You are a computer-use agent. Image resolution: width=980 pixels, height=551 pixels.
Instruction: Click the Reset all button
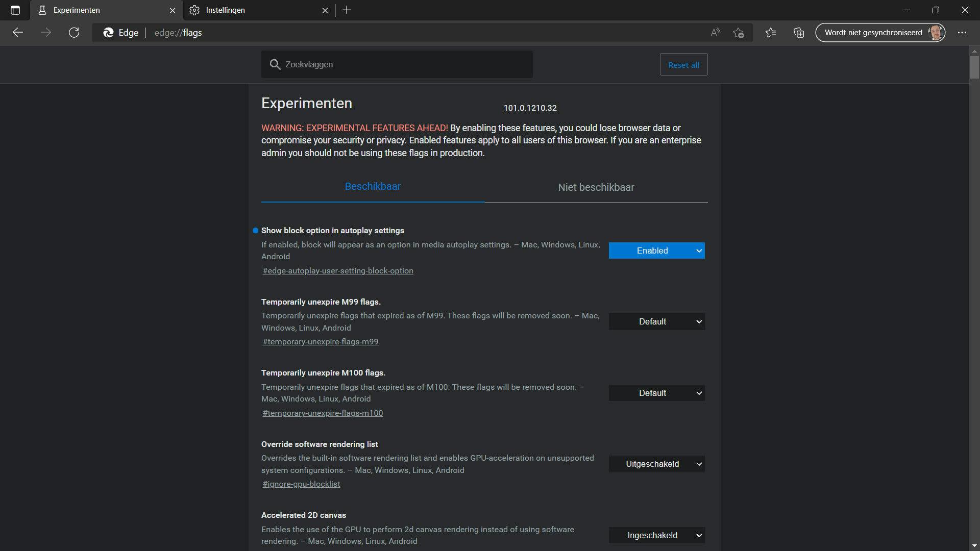point(683,65)
